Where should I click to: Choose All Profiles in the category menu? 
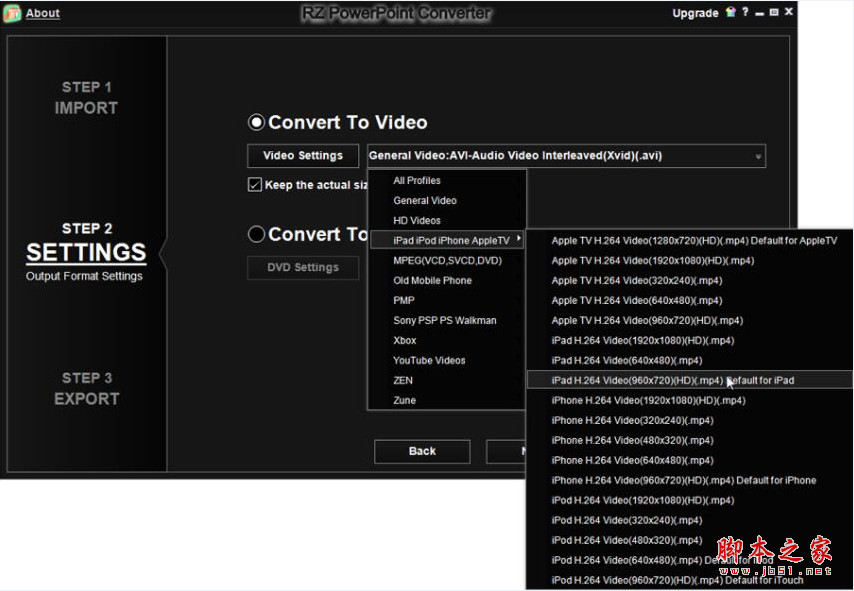coord(447,180)
